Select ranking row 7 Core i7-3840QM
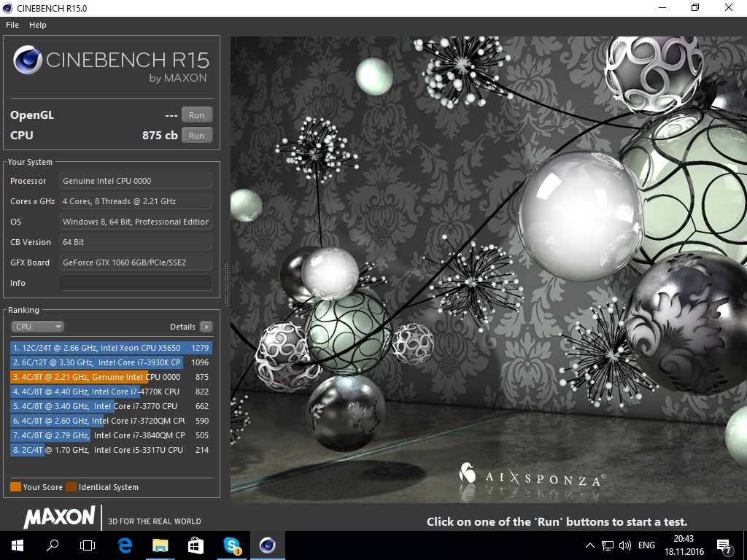This screenshot has width=747, height=560. point(111,435)
